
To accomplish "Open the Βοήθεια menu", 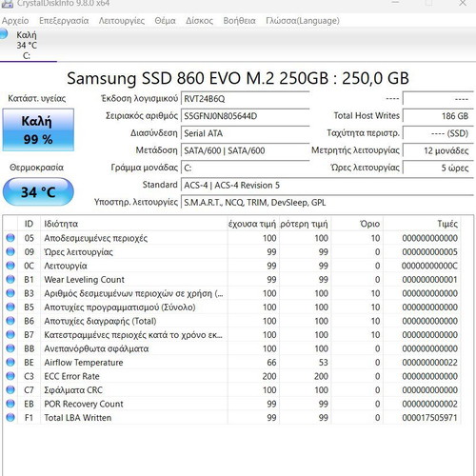I will point(239,21).
